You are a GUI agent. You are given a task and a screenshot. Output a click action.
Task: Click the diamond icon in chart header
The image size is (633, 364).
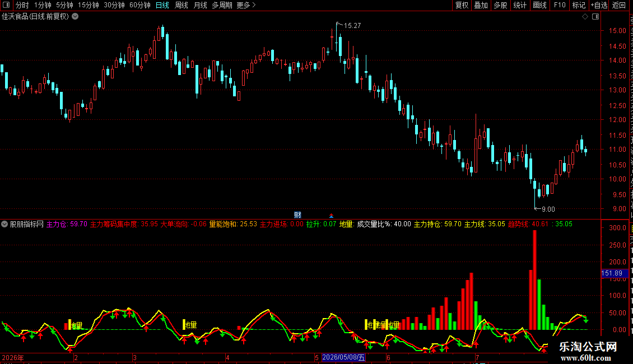click(585, 17)
